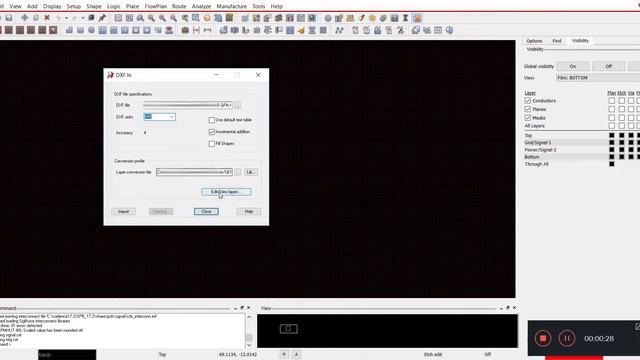
Task: Click the Top layer Plan color swatch
Action: tap(611, 135)
